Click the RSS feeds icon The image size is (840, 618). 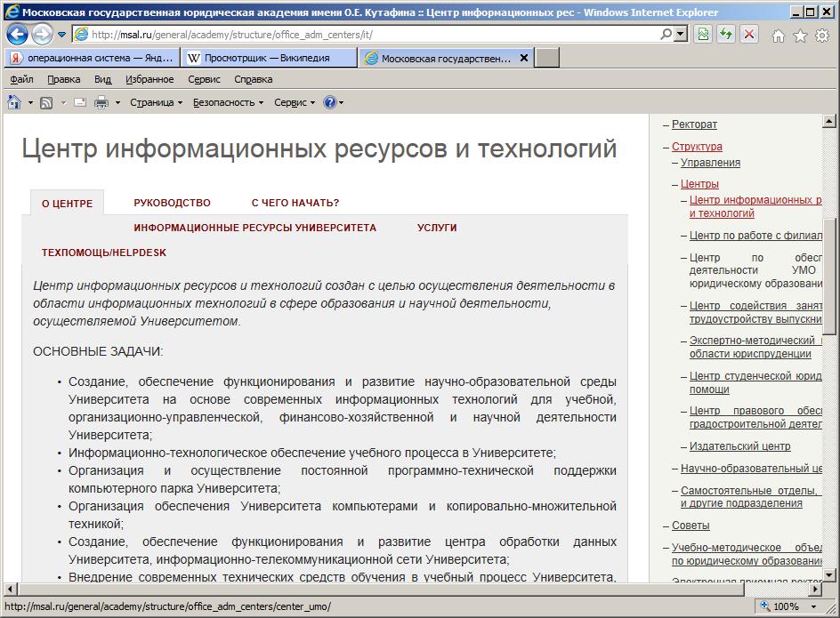(x=46, y=102)
